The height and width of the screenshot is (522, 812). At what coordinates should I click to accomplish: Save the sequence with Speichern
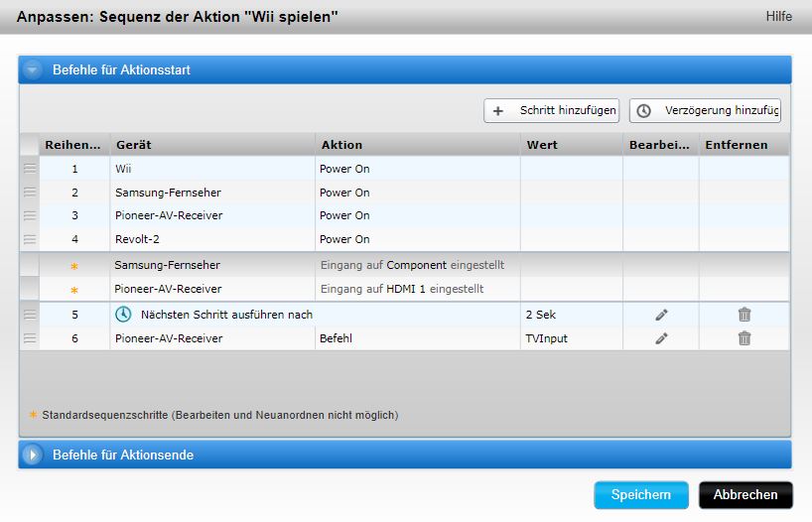(x=640, y=495)
